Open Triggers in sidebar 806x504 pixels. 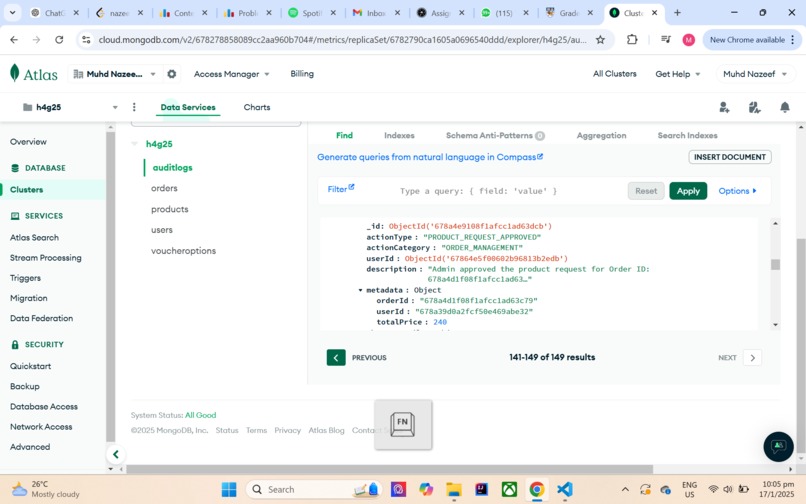tap(25, 278)
